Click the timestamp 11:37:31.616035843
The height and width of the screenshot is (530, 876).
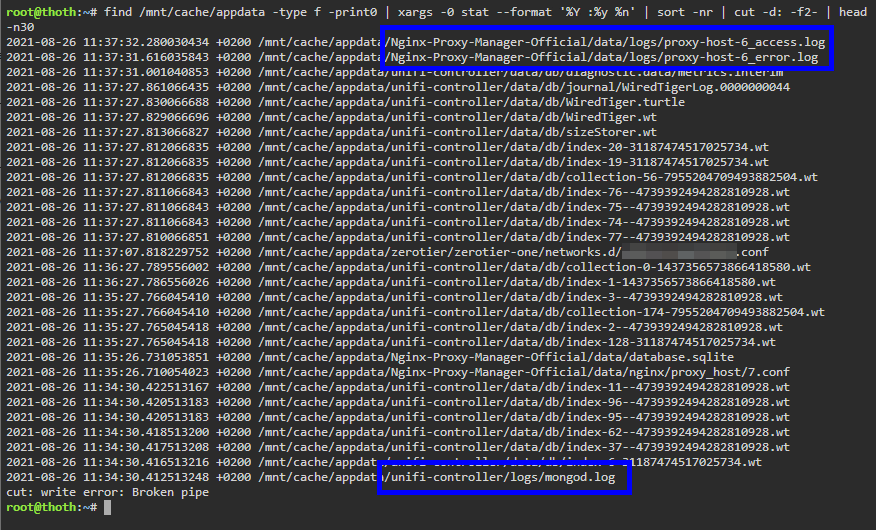146,57
